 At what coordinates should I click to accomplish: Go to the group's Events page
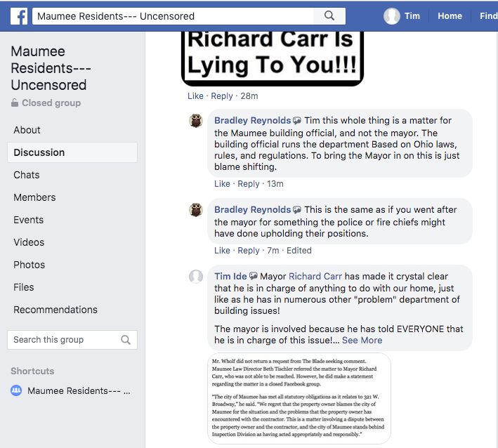29,220
